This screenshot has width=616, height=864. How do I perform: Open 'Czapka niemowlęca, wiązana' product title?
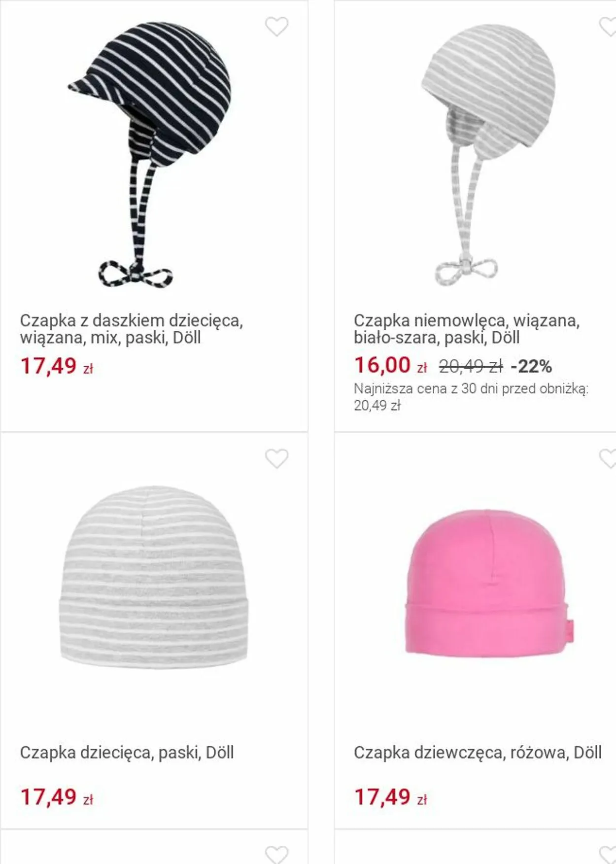point(466,329)
